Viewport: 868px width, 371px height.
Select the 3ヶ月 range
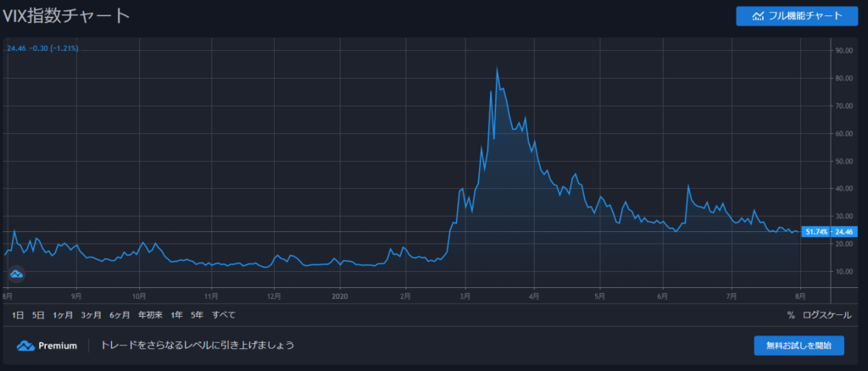[91, 315]
